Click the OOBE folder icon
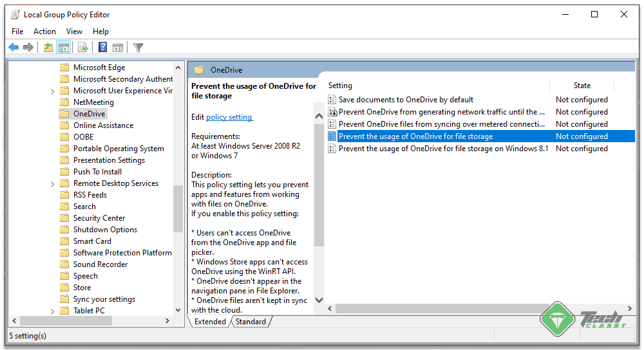This screenshot has height=350, width=644. coord(64,136)
